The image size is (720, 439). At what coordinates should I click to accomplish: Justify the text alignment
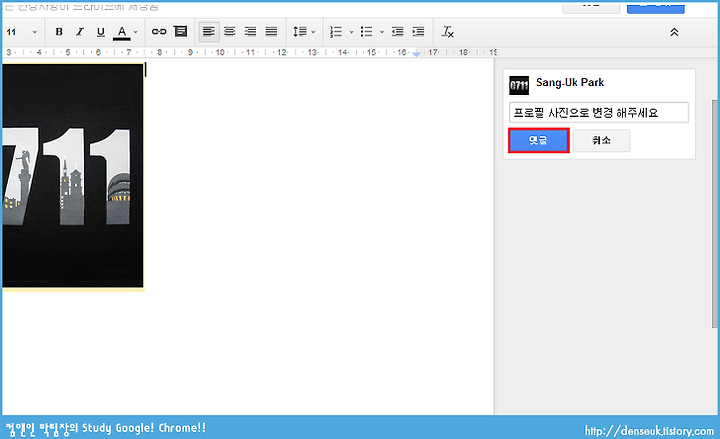[x=271, y=31]
